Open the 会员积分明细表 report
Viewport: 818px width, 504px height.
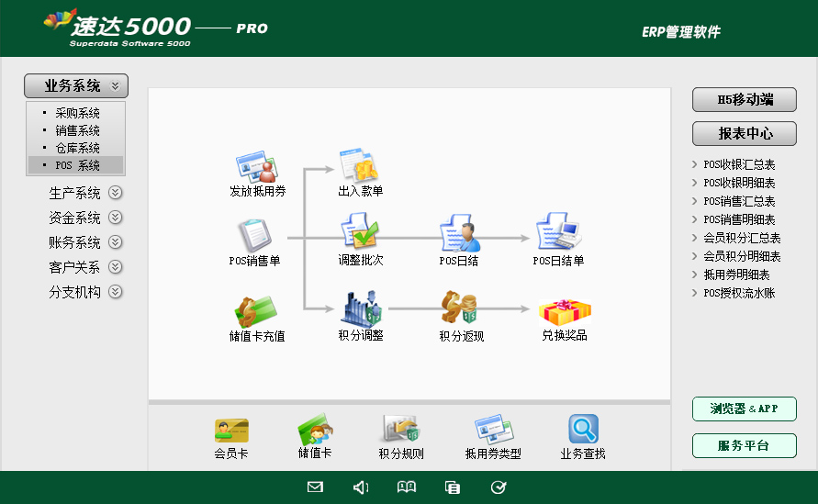742,256
